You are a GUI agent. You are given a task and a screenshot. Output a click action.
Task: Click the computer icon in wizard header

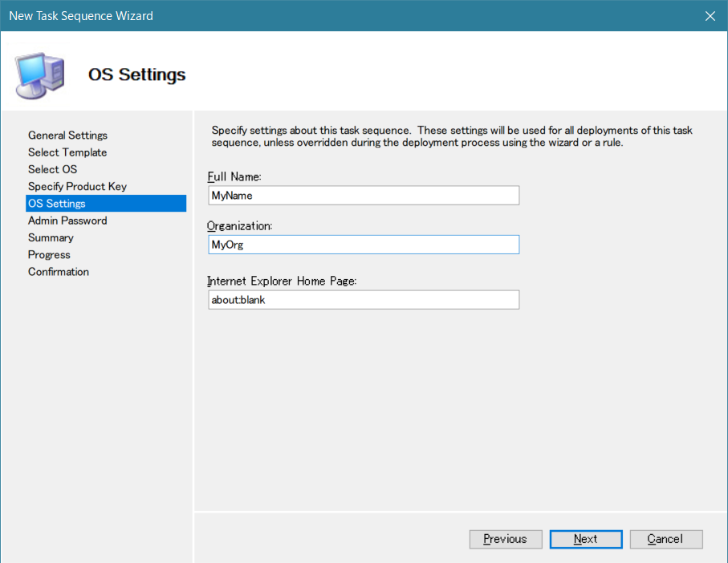coord(39,74)
